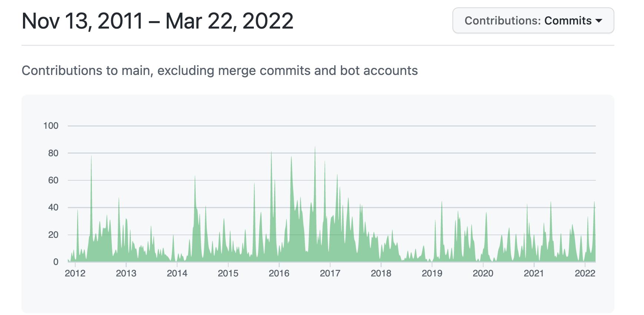Viewport: 644px width, 315px height.
Task: Click the 2016 x-axis label
Action: (279, 273)
